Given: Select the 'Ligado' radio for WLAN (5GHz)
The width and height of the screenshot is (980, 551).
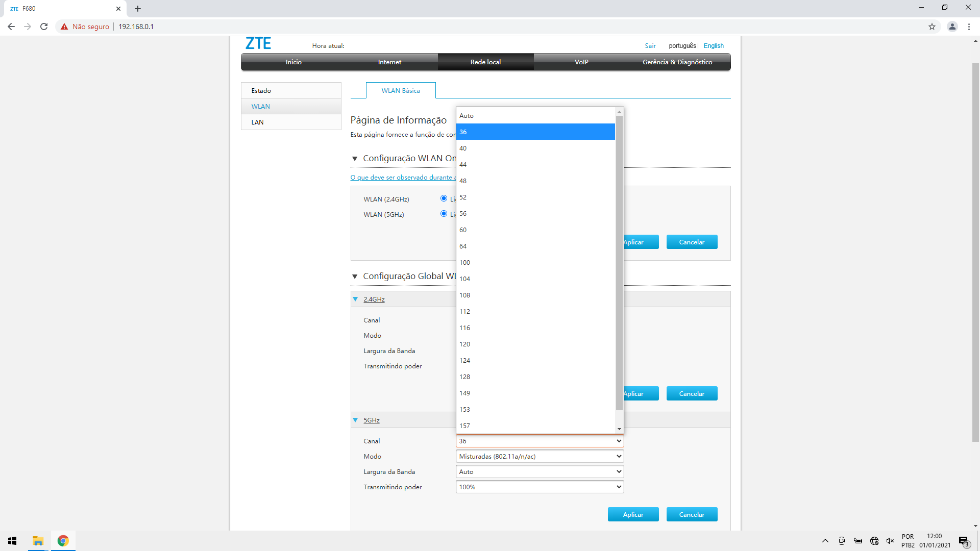Looking at the screenshot, I should (444, 214).
